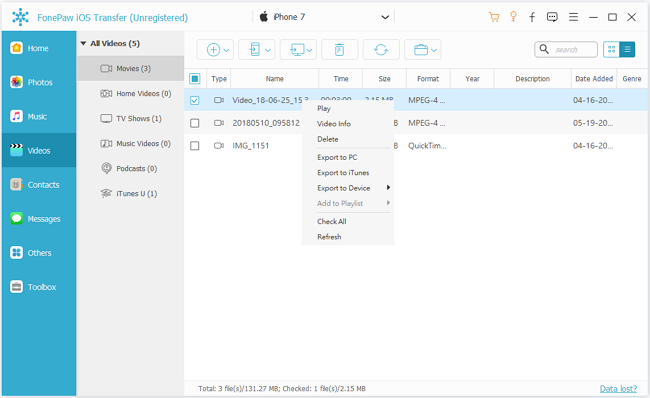Click the IMG_1151 file name
The height and width of the screenshot is (398, 650).
click(250, 146)
